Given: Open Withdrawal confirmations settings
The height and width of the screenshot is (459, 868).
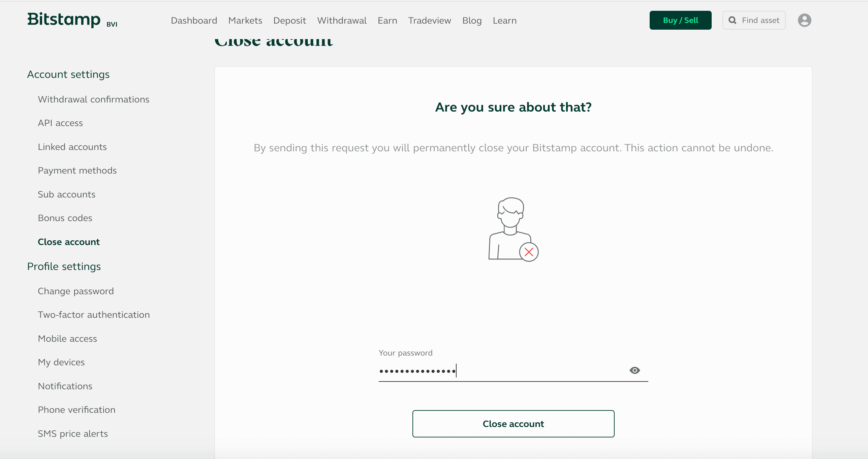Looking at the screenshot, I should click(93, 99).
